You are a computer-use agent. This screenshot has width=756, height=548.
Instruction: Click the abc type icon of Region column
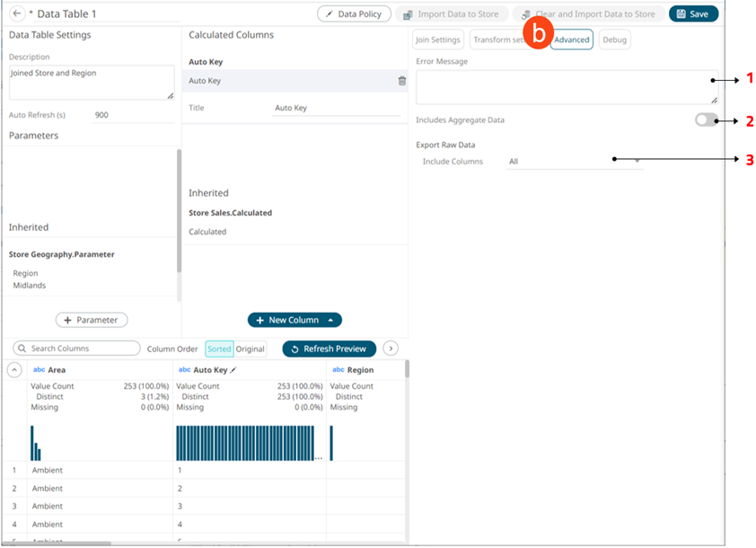[338, 370]
